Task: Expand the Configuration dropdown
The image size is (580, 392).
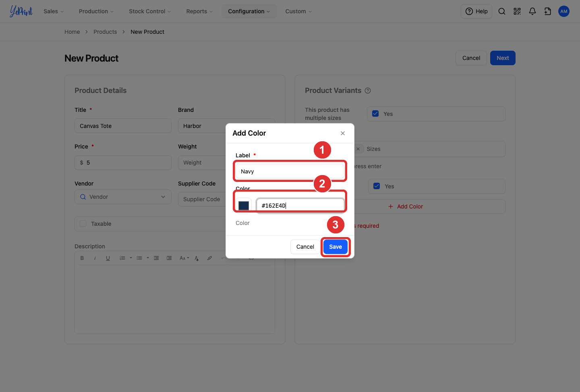Action: 249,11
